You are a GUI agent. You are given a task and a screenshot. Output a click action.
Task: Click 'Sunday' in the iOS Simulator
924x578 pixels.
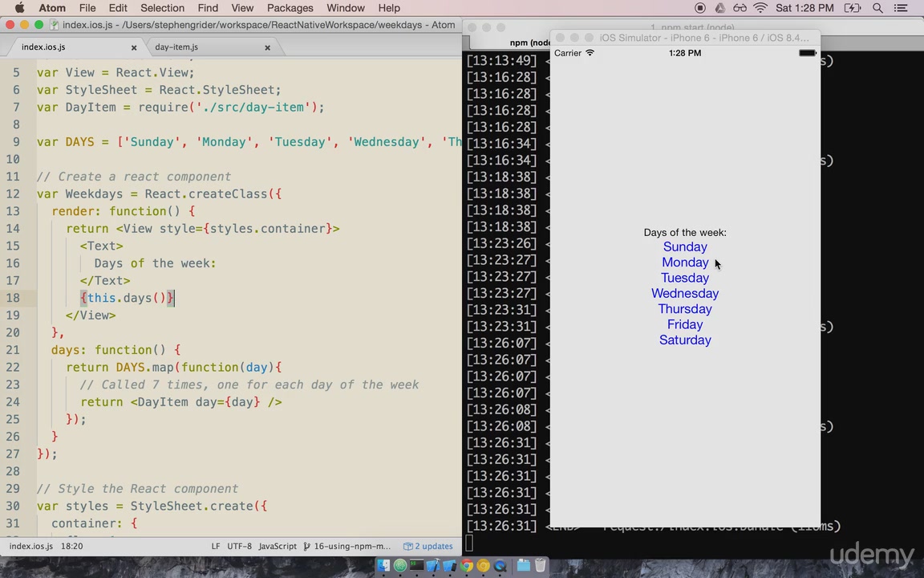point(685,247)
